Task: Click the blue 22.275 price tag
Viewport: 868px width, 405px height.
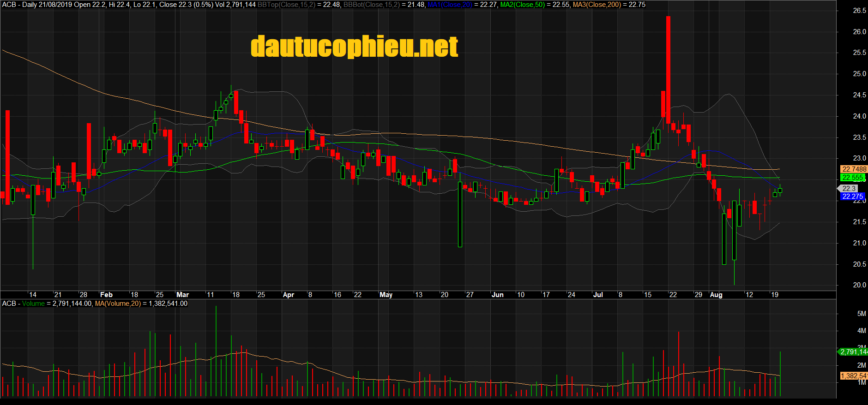Action: tap(852, 197)
